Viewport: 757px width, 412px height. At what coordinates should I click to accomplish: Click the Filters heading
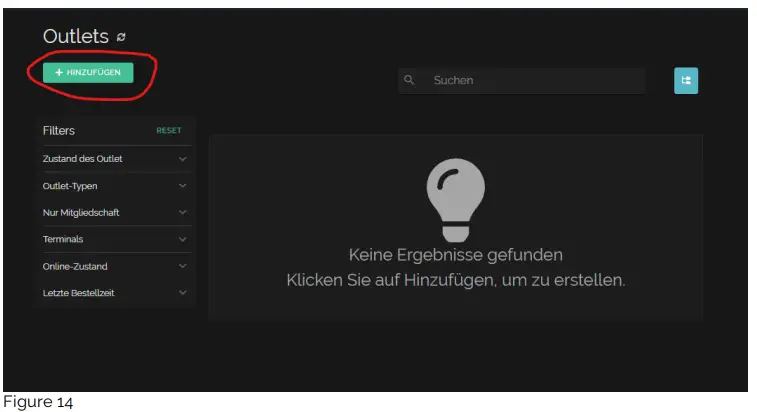tap(58, 130)
